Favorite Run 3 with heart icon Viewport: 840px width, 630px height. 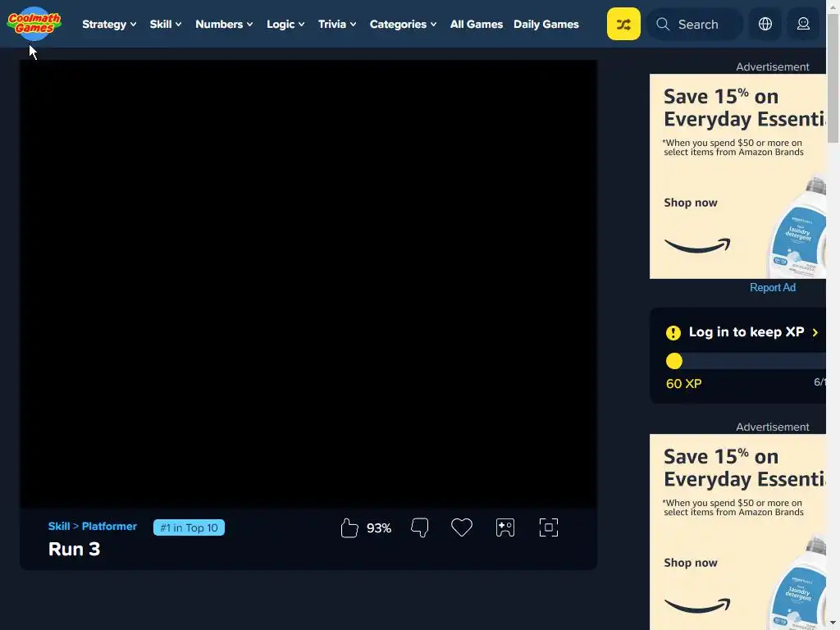[x=462, y=527]
